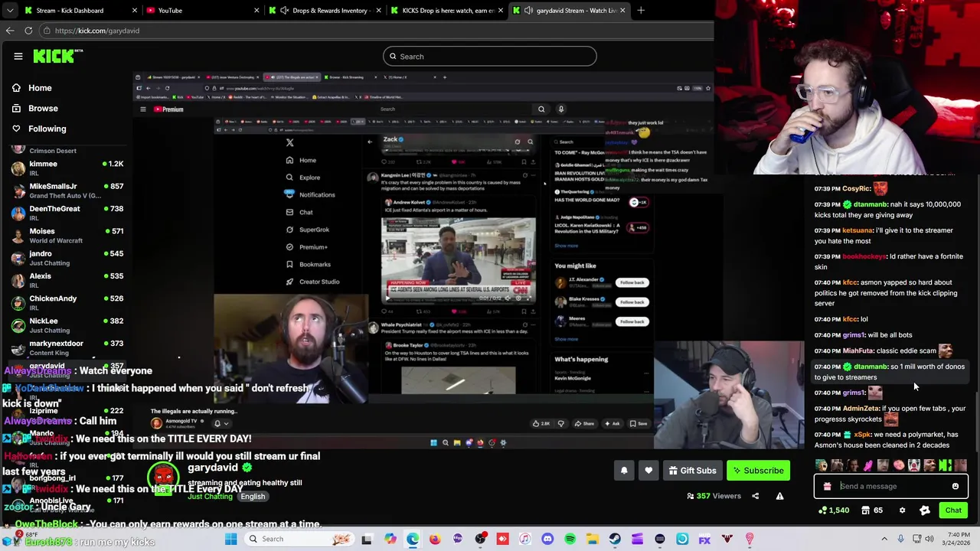This screenshot has width=980, height=551.
Task: Open Discord from the taskbar
Action: 547,539
